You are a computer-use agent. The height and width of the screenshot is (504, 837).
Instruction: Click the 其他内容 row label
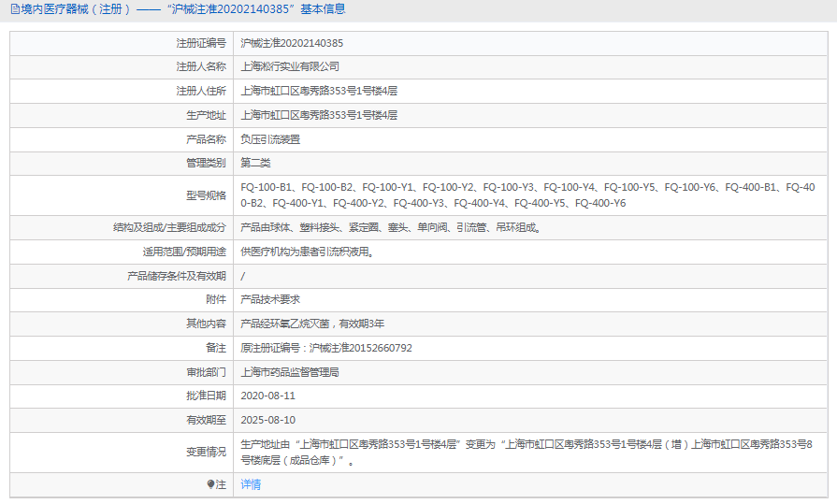tap(206, 324)
